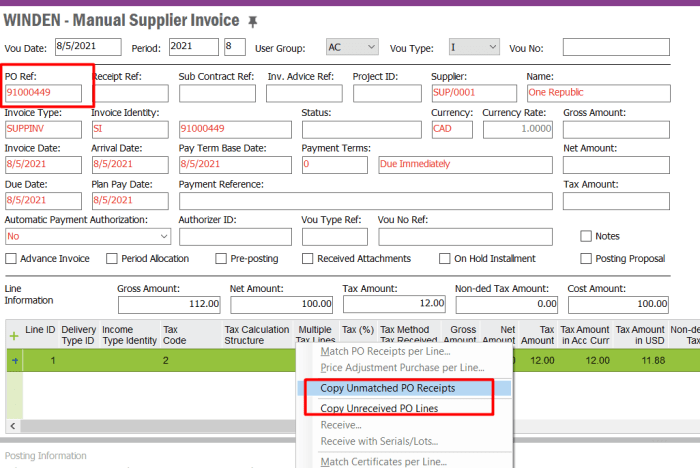Click the green plus add-line icon
Image resolution: width=700 pixels, height=468 pixels.
coord(14,336)
